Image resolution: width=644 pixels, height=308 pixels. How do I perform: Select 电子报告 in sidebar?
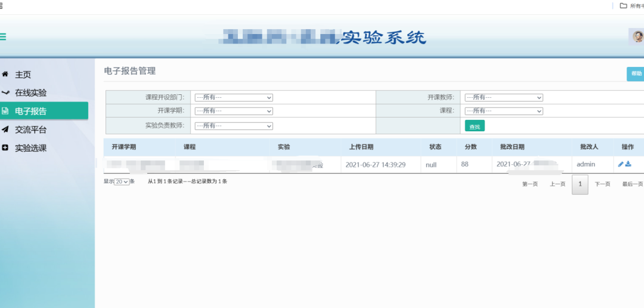pyautogui.click(x=44, y=111)
